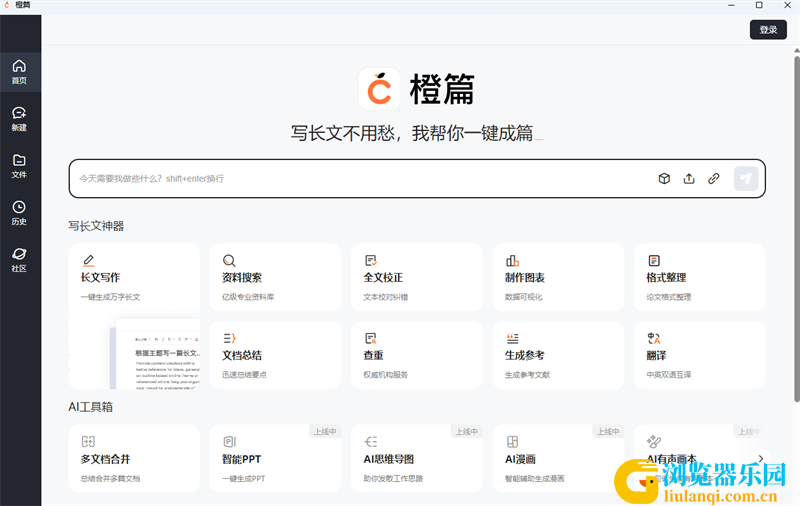Viewport: 800px width, 506px height.
Task: Open the 社区 community sidebar item
Action: point(19,260)
